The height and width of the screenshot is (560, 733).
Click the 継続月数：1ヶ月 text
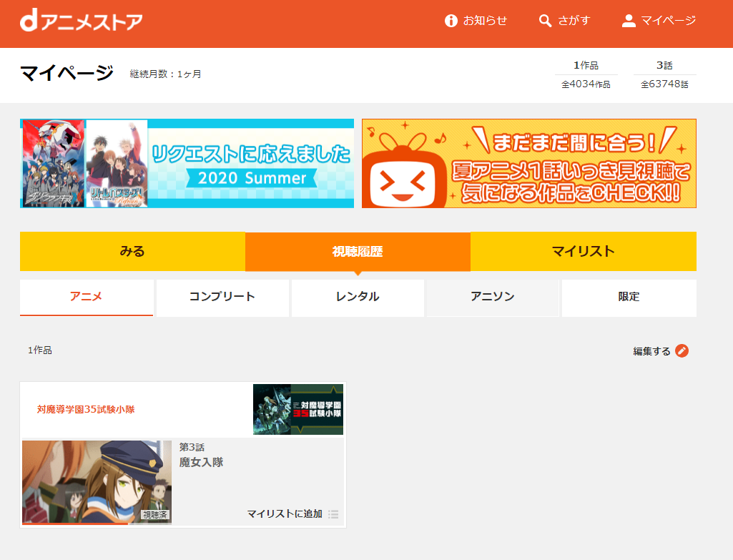[165, 74]
